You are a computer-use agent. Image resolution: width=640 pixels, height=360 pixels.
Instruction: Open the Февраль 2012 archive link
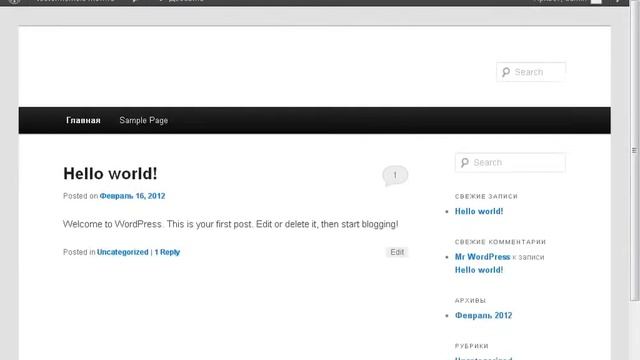point(483,316)
